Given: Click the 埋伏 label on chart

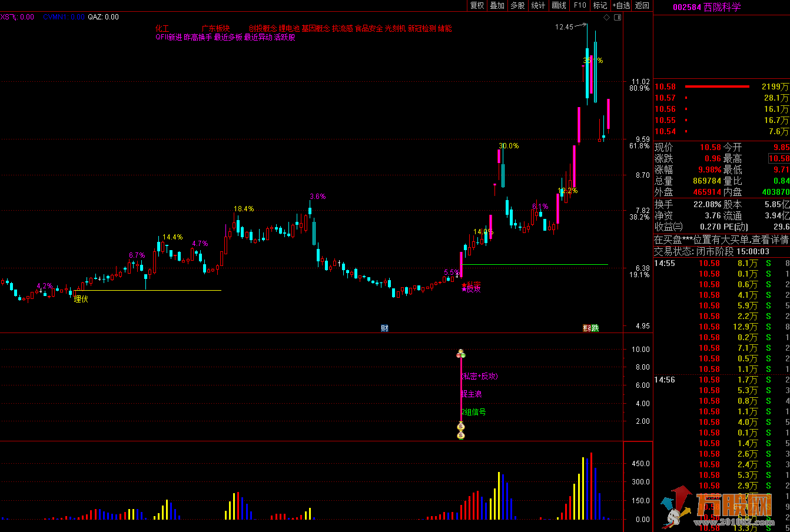Looking at the screenshot, I should [81, 299].
